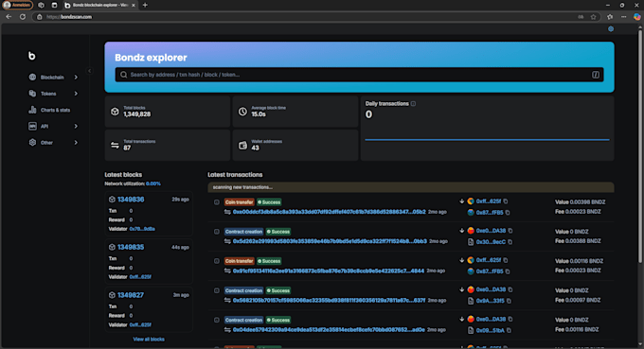The height and width of the screenshot is (349, 644).
Task: Copy sender 0xe0...DA38 in second transaction
Action: (x=510, y=231)
